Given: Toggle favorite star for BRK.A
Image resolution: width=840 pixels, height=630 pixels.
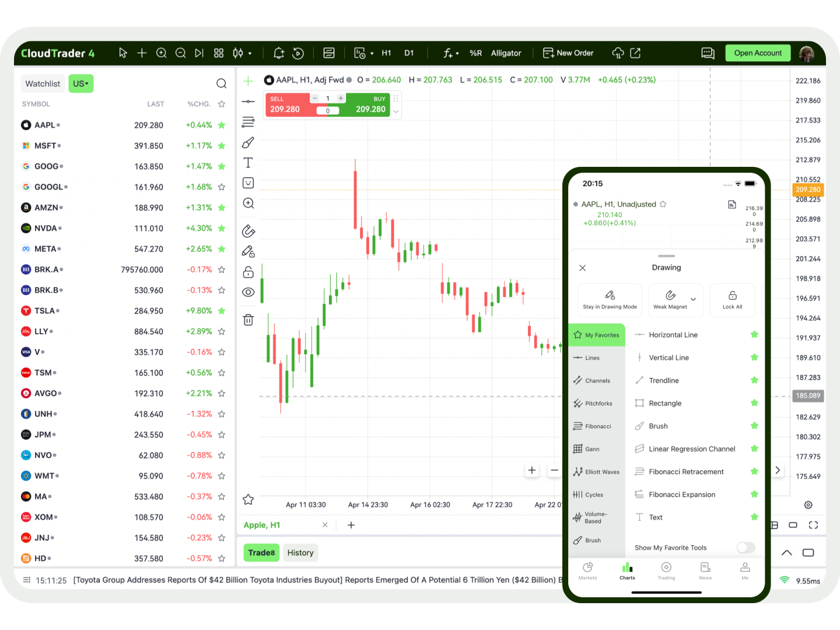Looking at the screenshot, I should pos(222,269).
